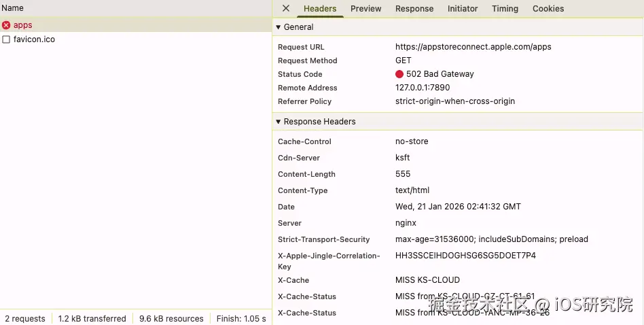Click the red status dot beside 502

(399, 74)
